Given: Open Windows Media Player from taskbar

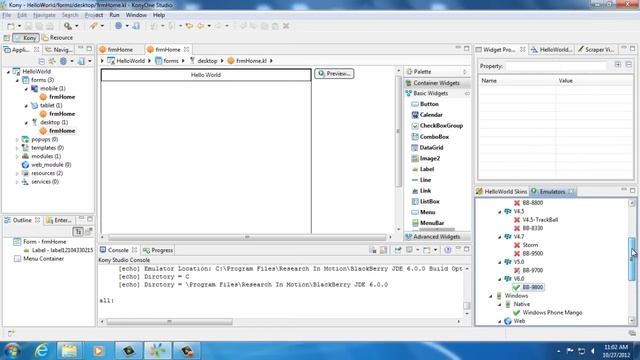Looking at the screenshot, I should click(x=98, y=351).
